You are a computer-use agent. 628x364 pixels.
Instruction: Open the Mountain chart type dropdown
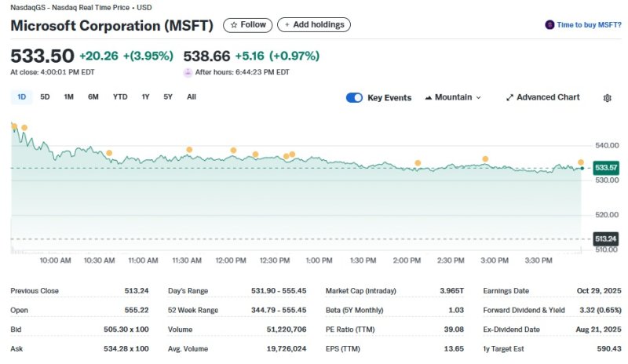453,97
